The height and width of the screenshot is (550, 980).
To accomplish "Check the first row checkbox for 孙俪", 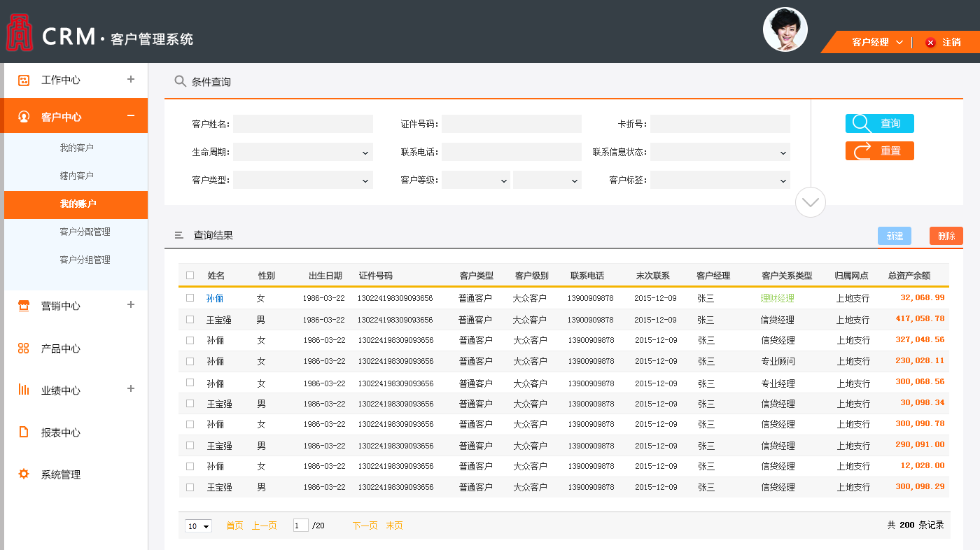I will tap(190, 297).
